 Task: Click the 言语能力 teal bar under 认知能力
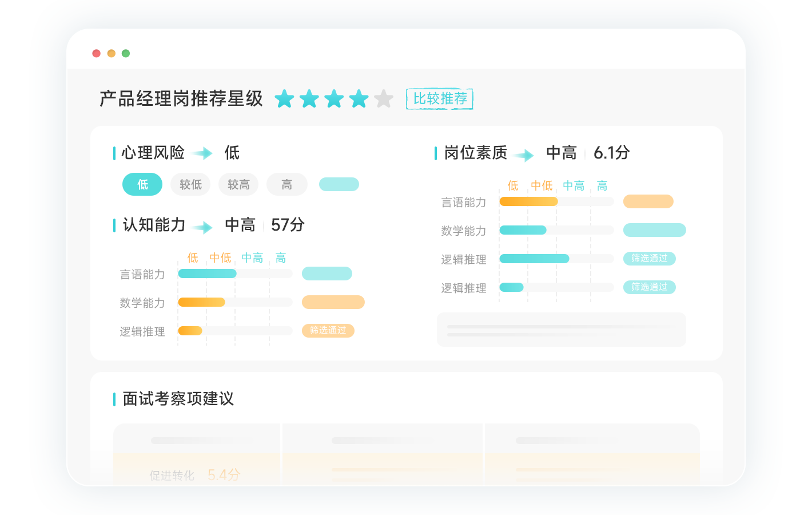click(207, 274)
